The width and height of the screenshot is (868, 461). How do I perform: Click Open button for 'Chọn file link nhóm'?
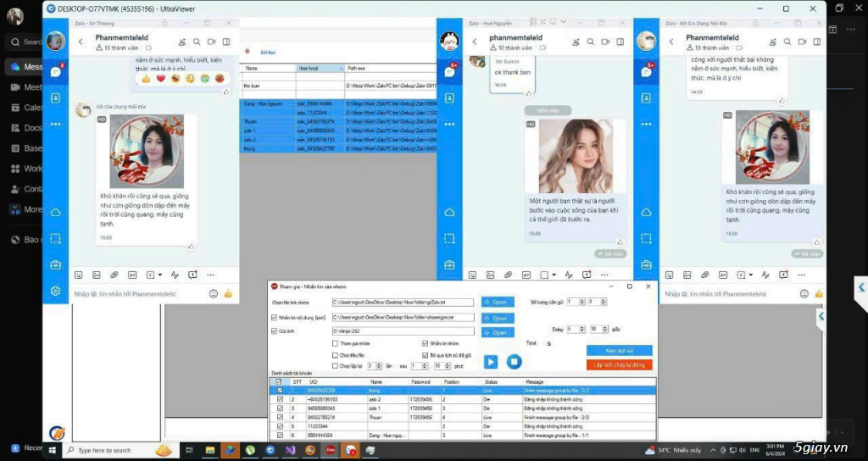pyautogui.click(x=497, y=303)
